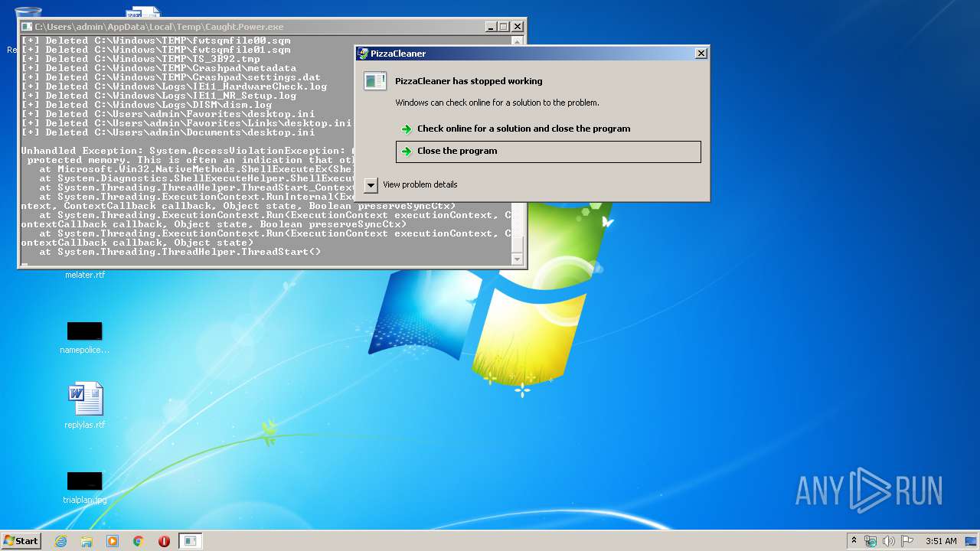Screen dimensions: 980x551
Task: Click 'Unhandled Exception' line in console
Action: click(x=188, y=151)
